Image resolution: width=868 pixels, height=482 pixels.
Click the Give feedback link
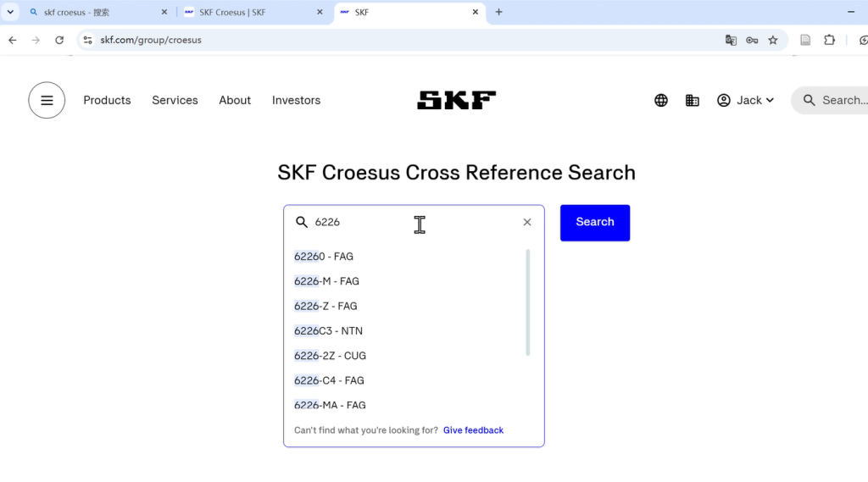coord(473,430)
